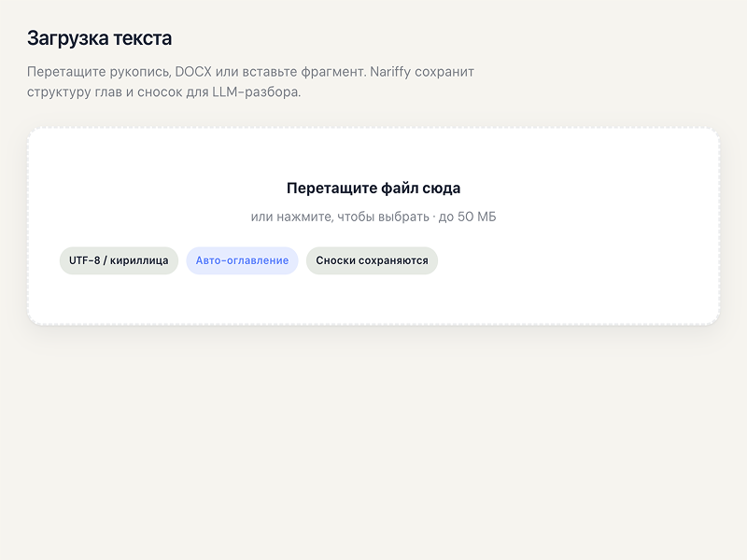Click the 'Перетащите файл сюда' drop zone heading
This screenshot has width=747, height=560.
coord(373,189)
